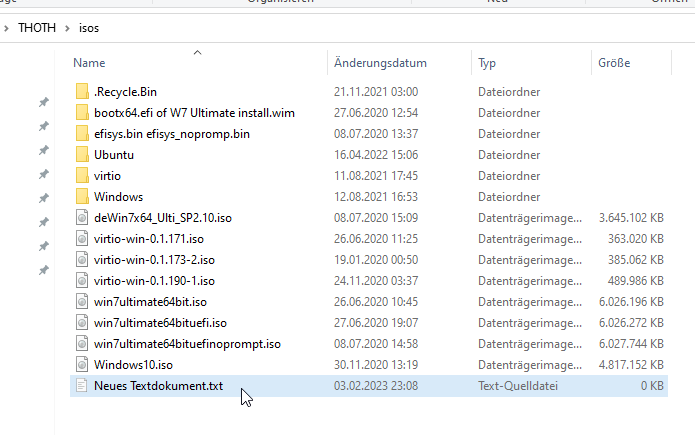Viewport: 695px width, 435px height.
Task: Select the folder named bootx64.efi of W7 Ultimate install.wim
Action: coord(194,113)
